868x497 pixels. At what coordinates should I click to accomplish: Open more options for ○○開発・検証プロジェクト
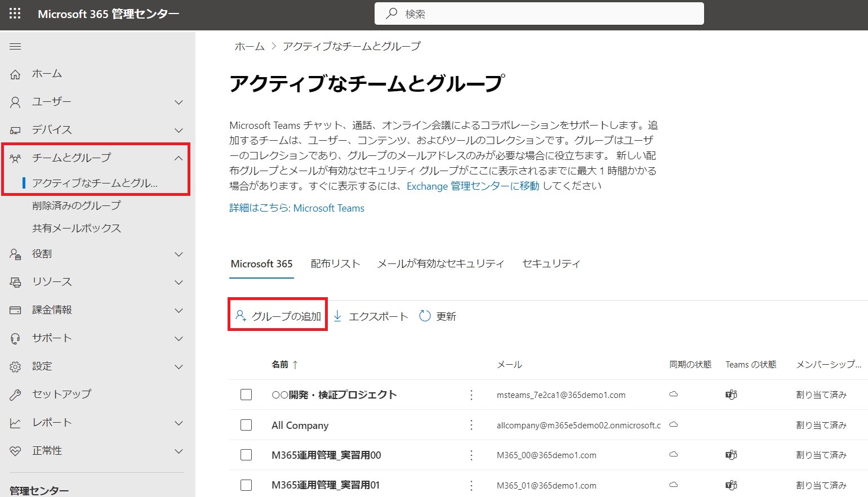coord(471,395)
